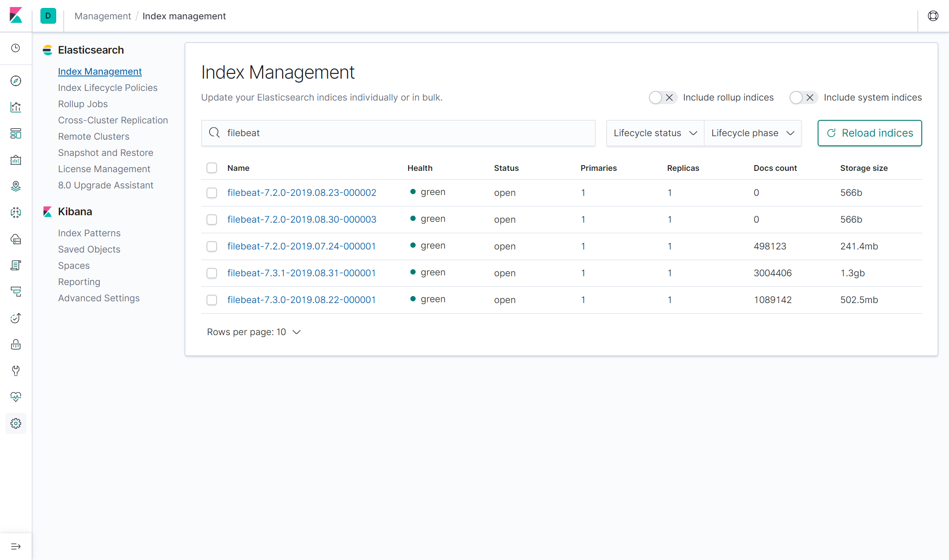Sort table by Docs count column
Viewport: 949px width, 560px height.
pyautogui.click(x=775, y=168)
